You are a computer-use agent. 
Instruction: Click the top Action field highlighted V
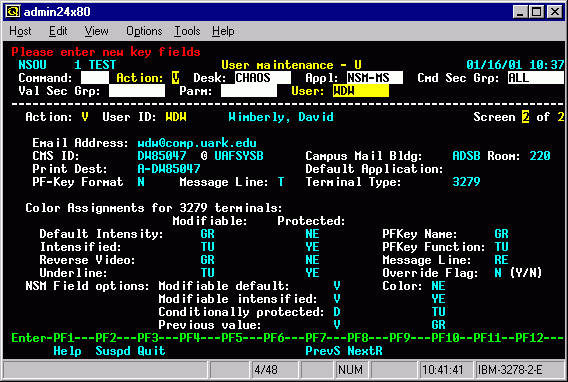pos(175,78)
